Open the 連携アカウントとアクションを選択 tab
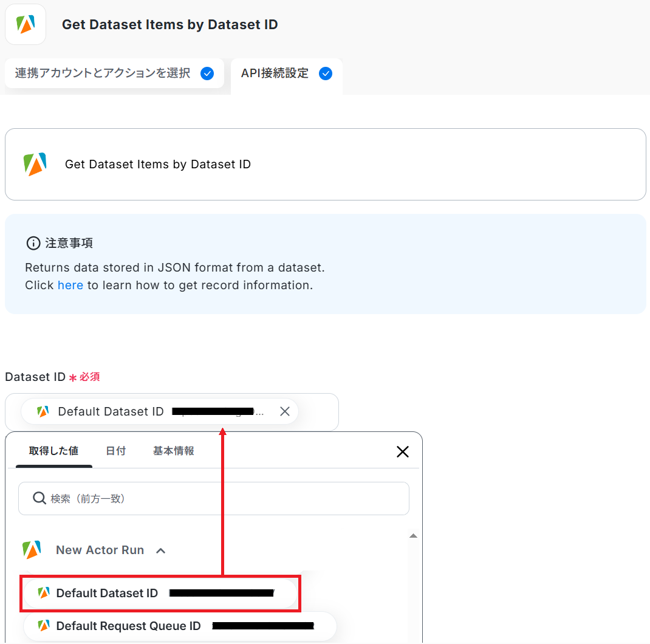Image resolution: width=650 pixels, height=644 pixels. [114, 74]
